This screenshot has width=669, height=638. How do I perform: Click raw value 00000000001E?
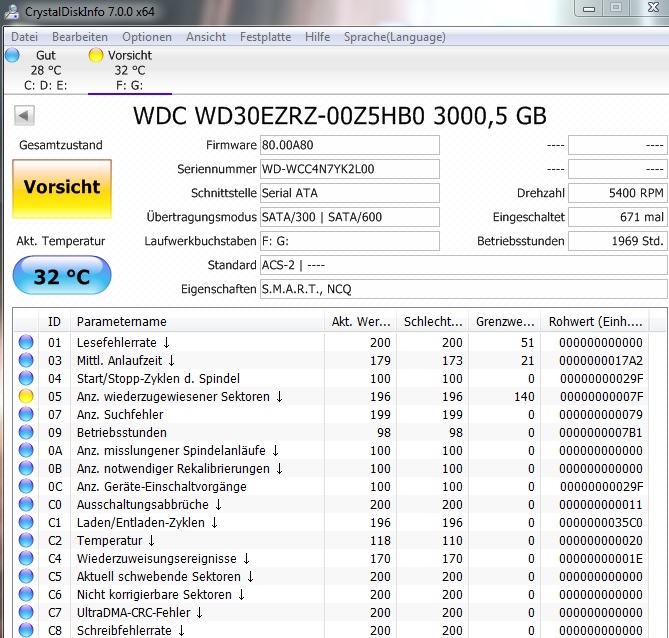tap(601, 558)
